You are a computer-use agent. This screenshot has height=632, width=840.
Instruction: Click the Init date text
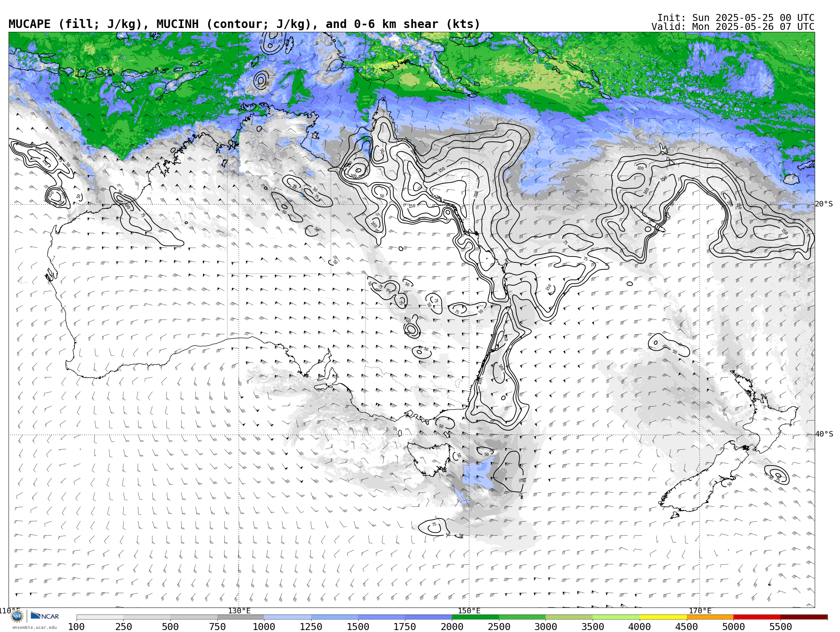[x=735, y=18]
